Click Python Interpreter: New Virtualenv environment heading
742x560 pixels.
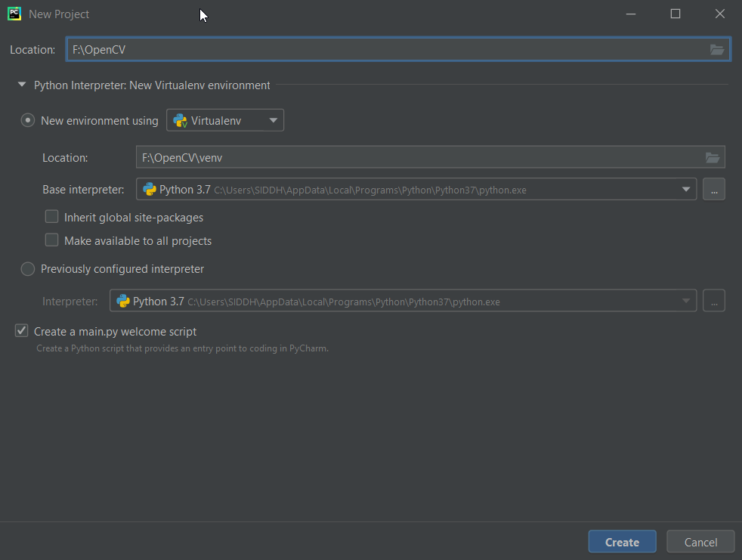point(152,85)
